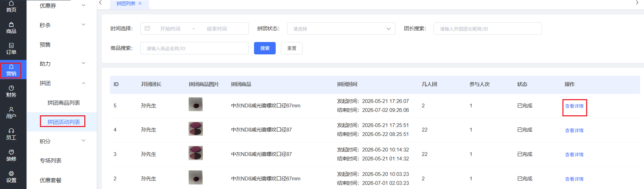
Task: Open product thumbnail for ID 4 row
Action: 196,129
